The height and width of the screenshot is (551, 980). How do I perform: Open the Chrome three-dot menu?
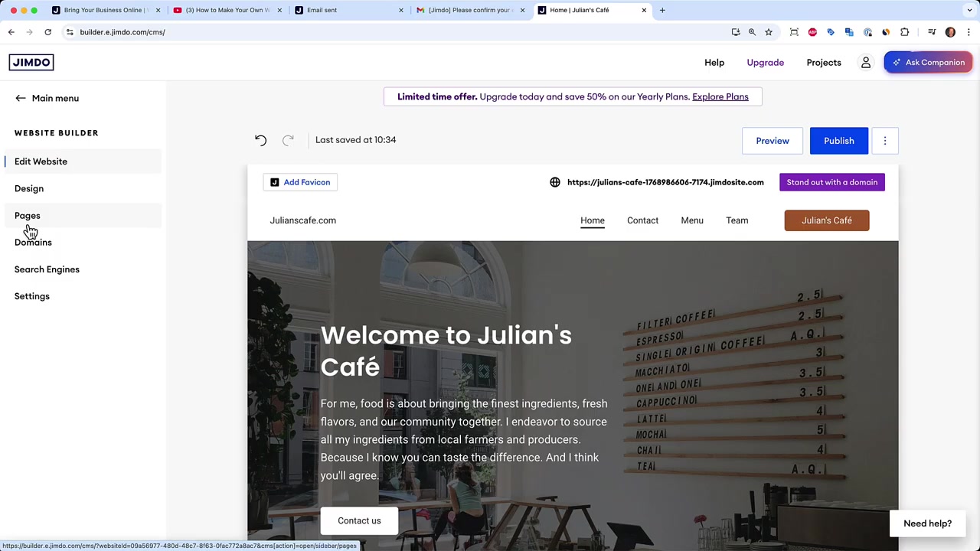(x=969, y=32)
